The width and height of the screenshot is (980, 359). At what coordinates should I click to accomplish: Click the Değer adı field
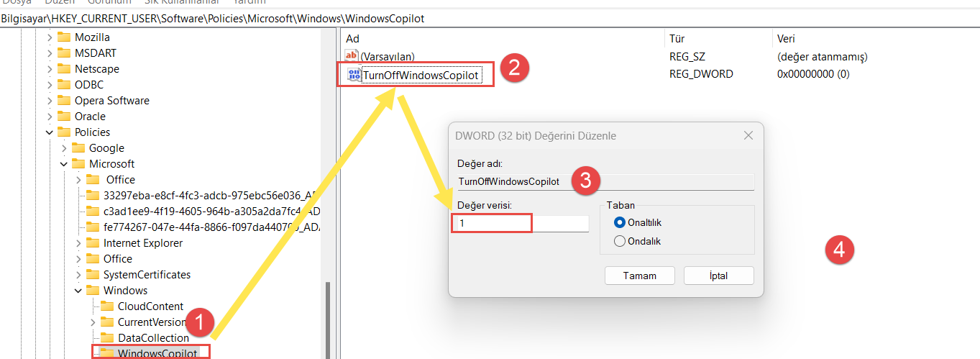click(x=606, y=181)
